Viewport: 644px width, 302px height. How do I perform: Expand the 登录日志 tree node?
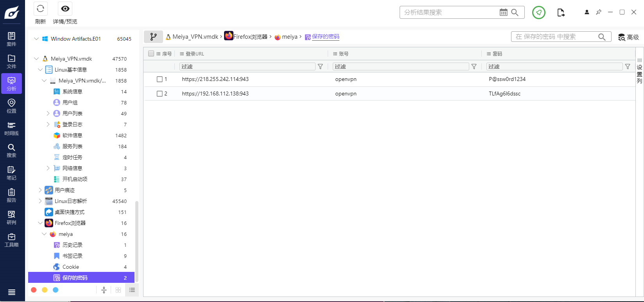(x=48, y=124)
